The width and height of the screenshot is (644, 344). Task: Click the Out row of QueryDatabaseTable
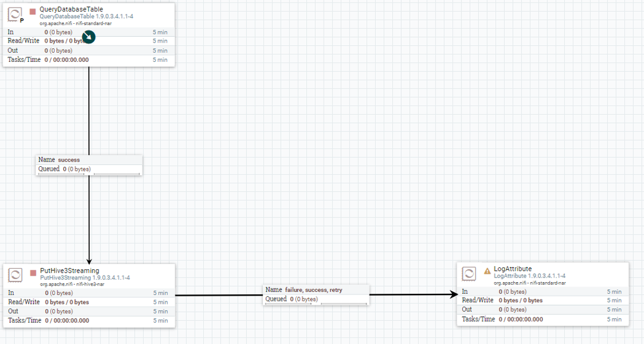[x=89, y=50]
